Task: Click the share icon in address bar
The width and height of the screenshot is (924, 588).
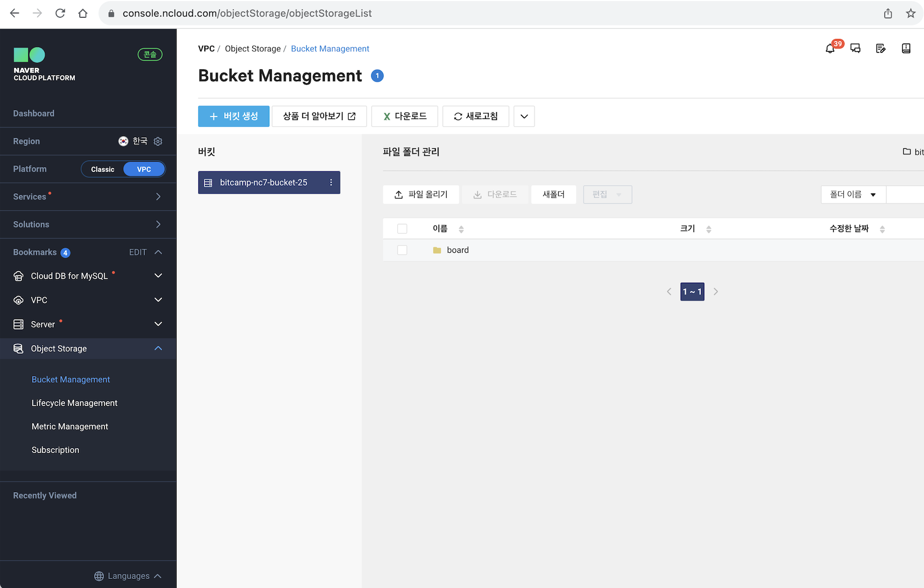Action: (888, 13)
